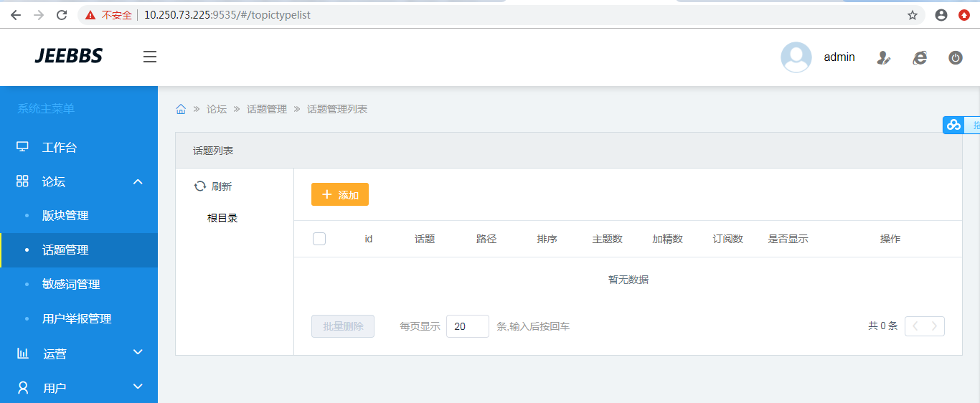Select 话题管理 in the sidebar
980x403 pixels.
pyautogui.click(x=79, y=250)
